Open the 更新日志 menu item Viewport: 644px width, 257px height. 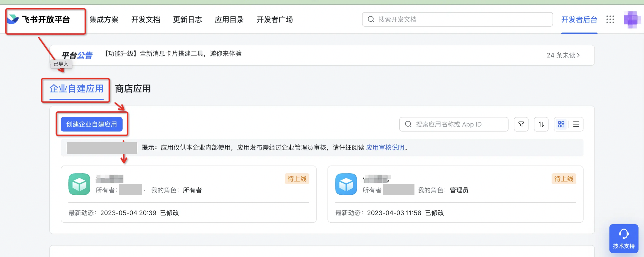tap(188, 20)
